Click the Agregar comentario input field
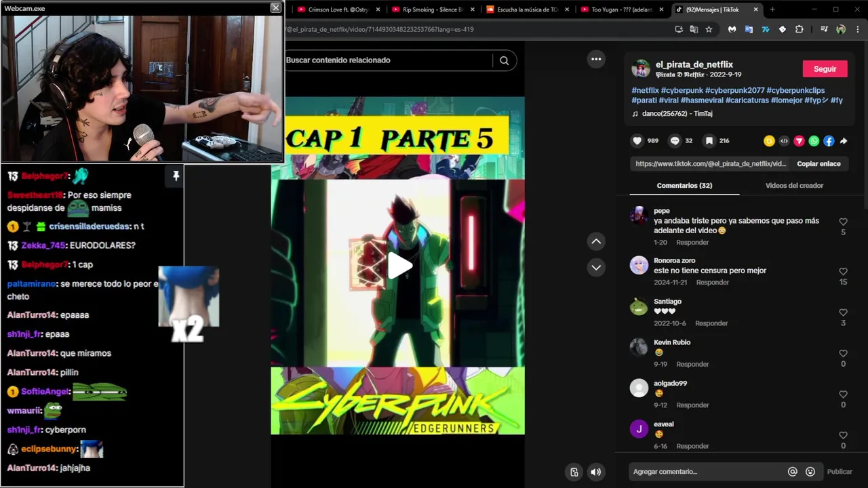This screenshot has height=488, width=868. [705, 472]
